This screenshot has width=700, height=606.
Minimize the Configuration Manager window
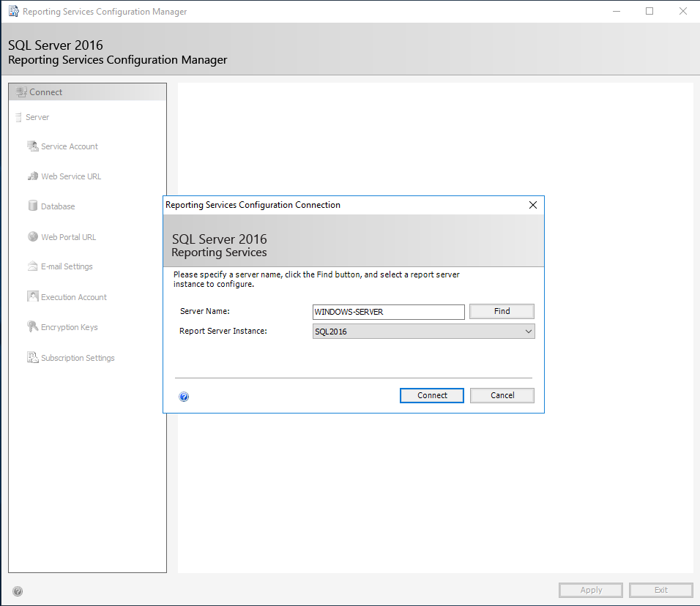617,12
